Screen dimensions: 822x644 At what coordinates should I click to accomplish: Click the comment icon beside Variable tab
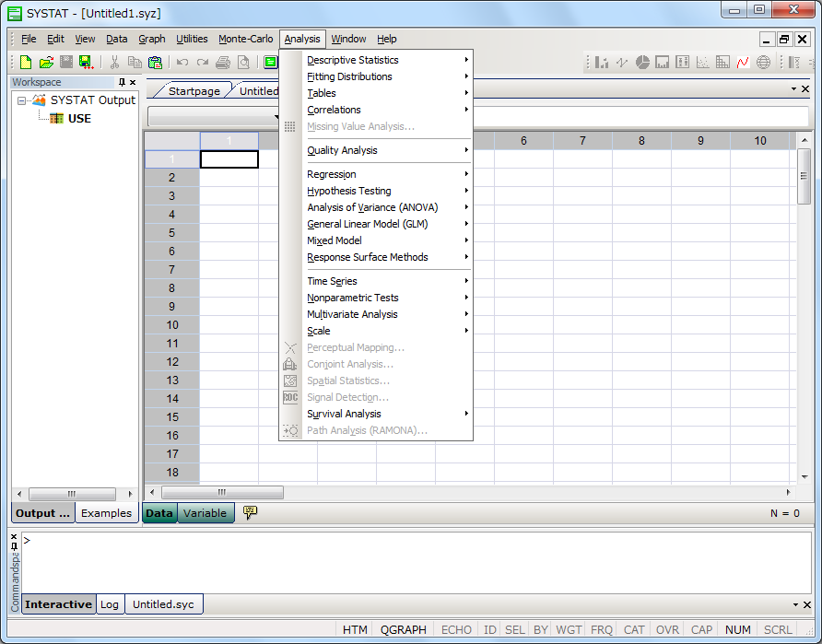point(250,512)
